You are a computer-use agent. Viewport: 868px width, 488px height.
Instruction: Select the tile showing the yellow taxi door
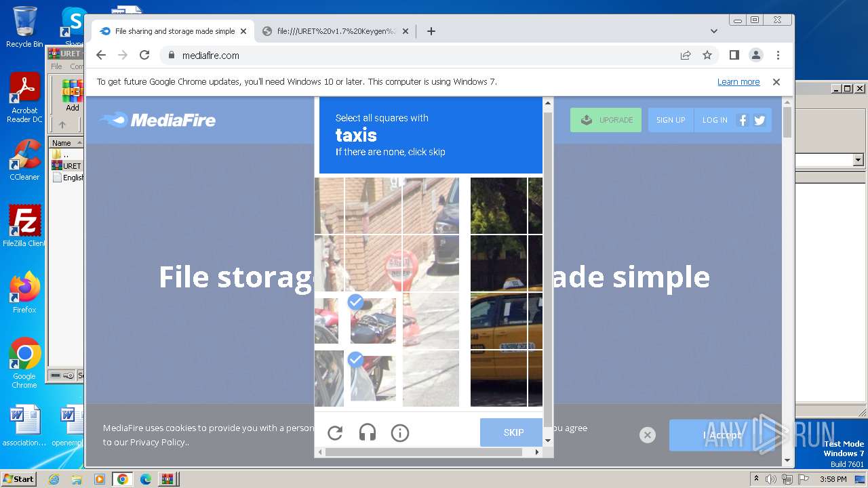[498, 321]
